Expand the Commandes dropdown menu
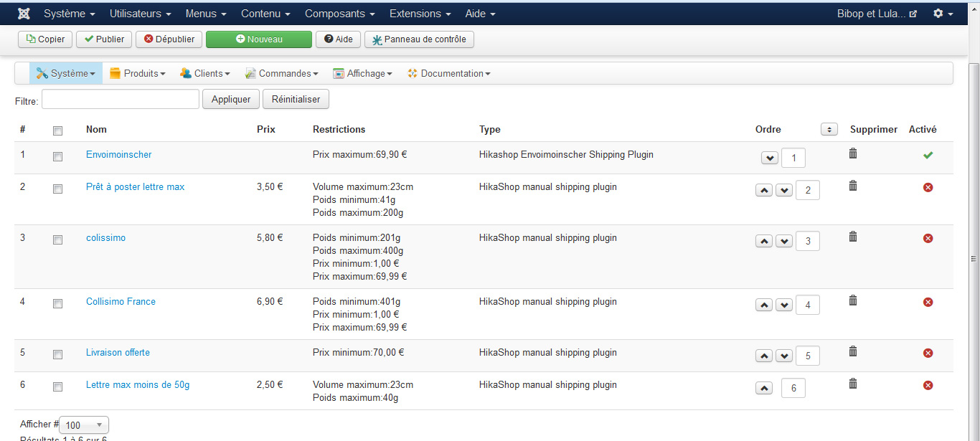Image resolution: width=980 pixels, height=441 pixels. click(x=282, y=73)
